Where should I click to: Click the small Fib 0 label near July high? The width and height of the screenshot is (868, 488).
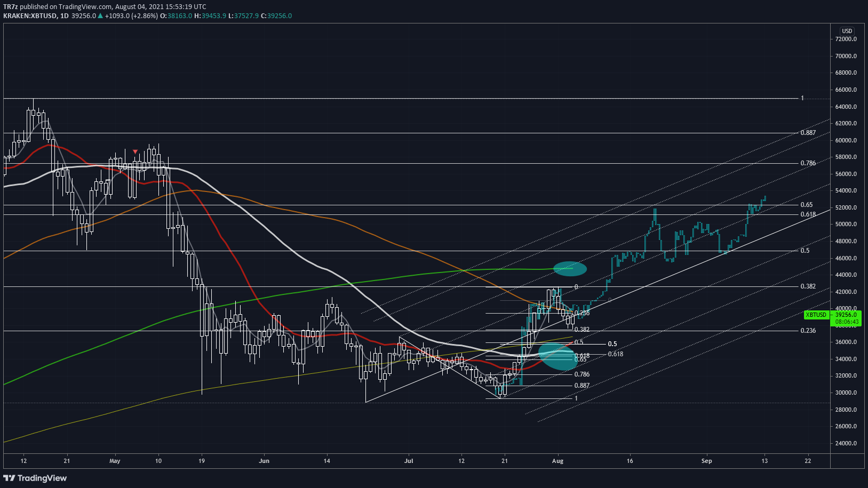[576, 287]
